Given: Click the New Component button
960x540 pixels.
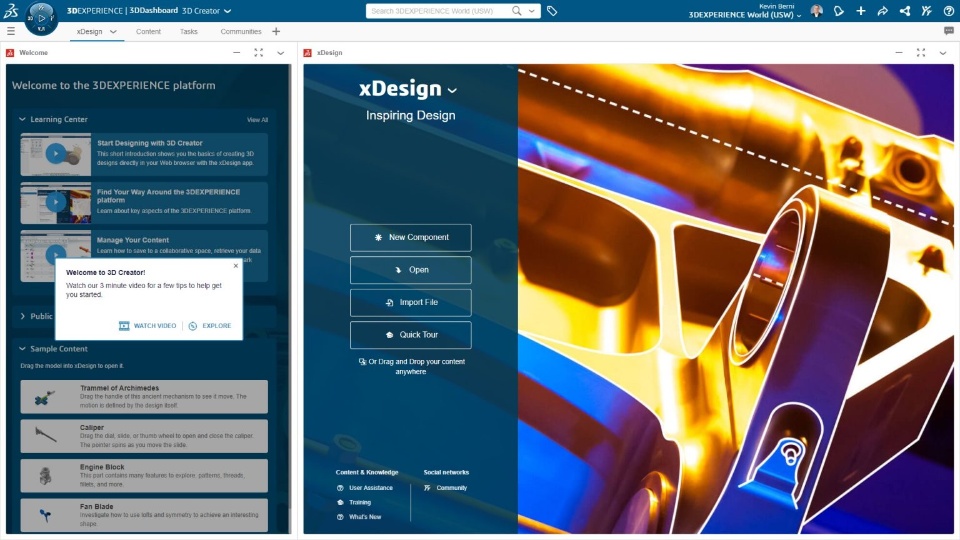Looking at the screenshot, I should click(411, 238).
